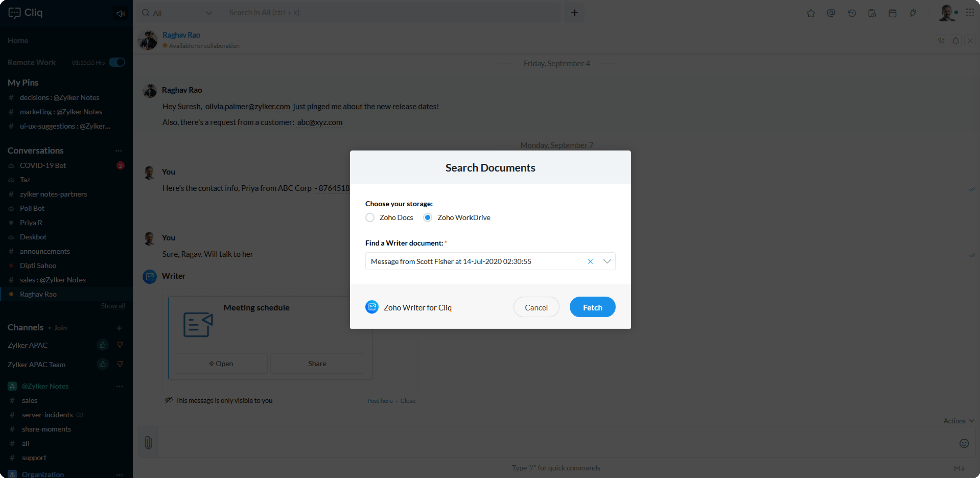Open pinned marketing : @Zylker Notes
The height and width of the screenshot is (478, 980).
[66, 112]
